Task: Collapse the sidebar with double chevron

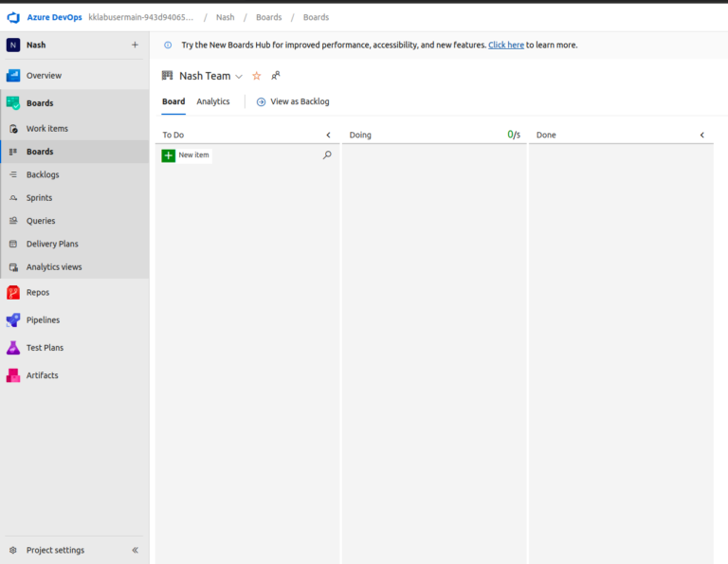Action: click(x=136, y=550)
